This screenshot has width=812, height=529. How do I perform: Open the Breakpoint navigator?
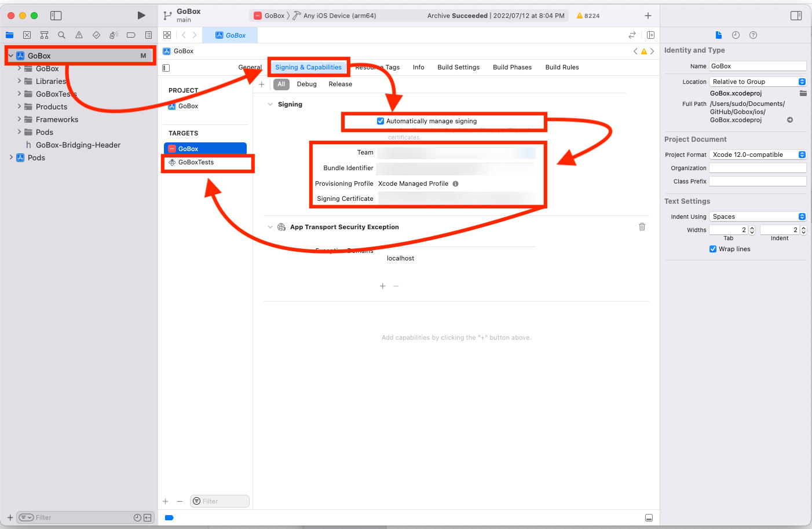(x=131, y=35)
